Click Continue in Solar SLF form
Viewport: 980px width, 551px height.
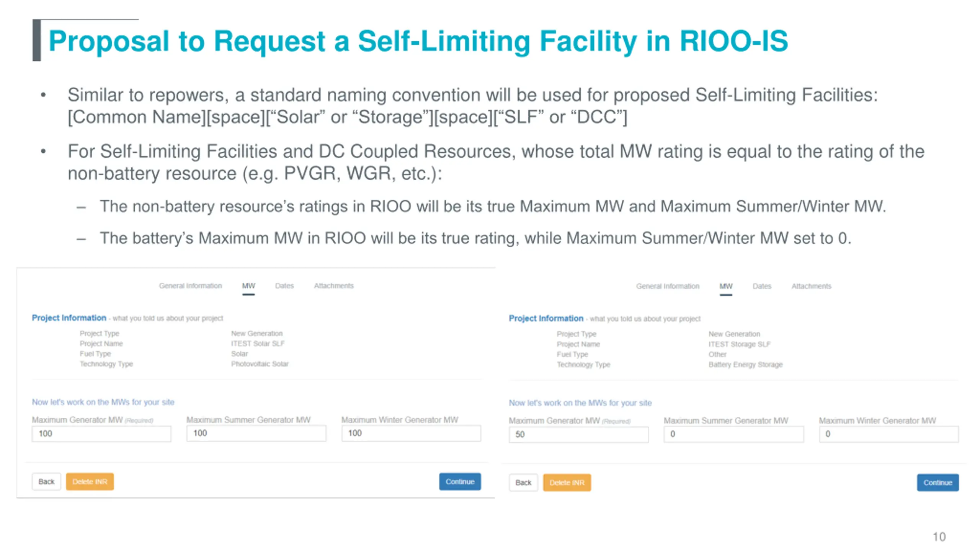pyautogui.click(x=460, y=482)
